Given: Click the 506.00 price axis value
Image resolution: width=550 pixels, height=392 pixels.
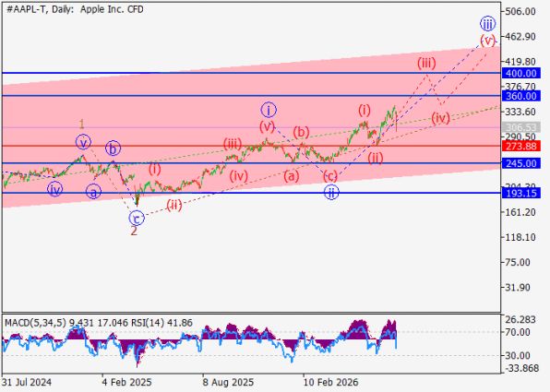Looking at the screenshot, I should pos(520,12).
